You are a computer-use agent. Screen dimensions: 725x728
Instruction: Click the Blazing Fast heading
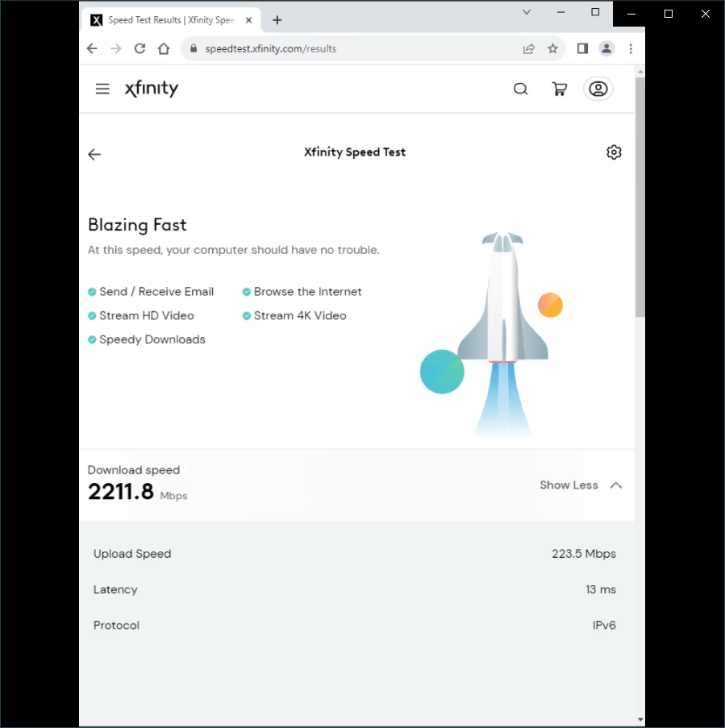tap(137, 225)
